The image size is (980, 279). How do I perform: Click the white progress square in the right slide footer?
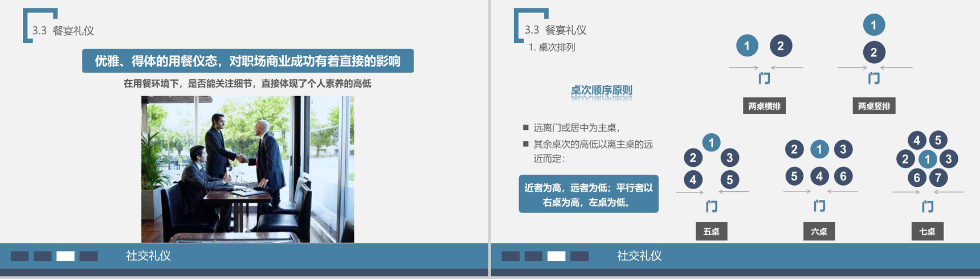coord(556,256)
